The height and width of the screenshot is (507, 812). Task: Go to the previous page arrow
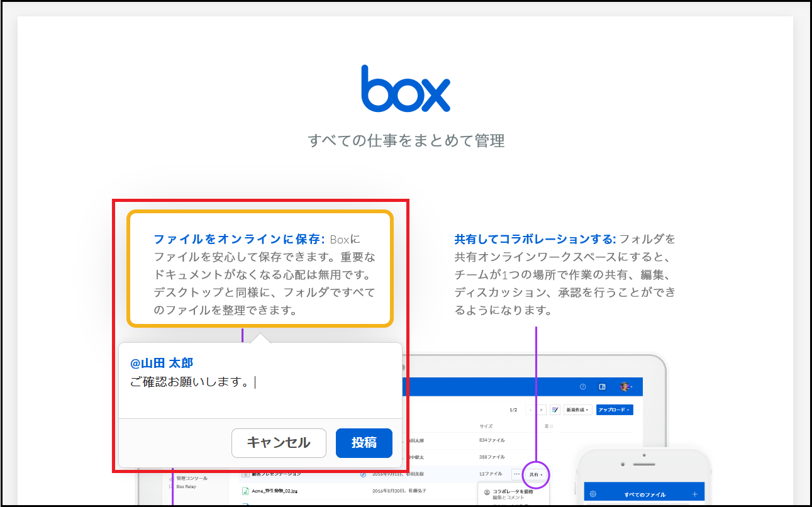[x=530, y=409]
